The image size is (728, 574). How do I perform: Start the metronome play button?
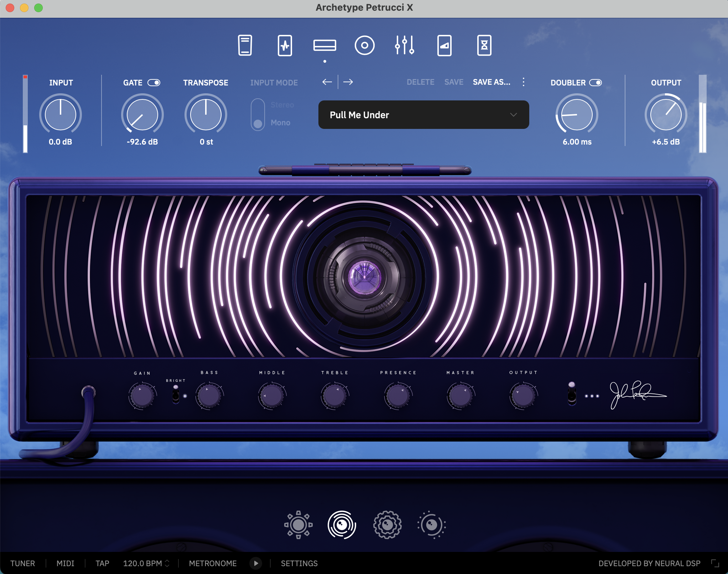(256, 563)
